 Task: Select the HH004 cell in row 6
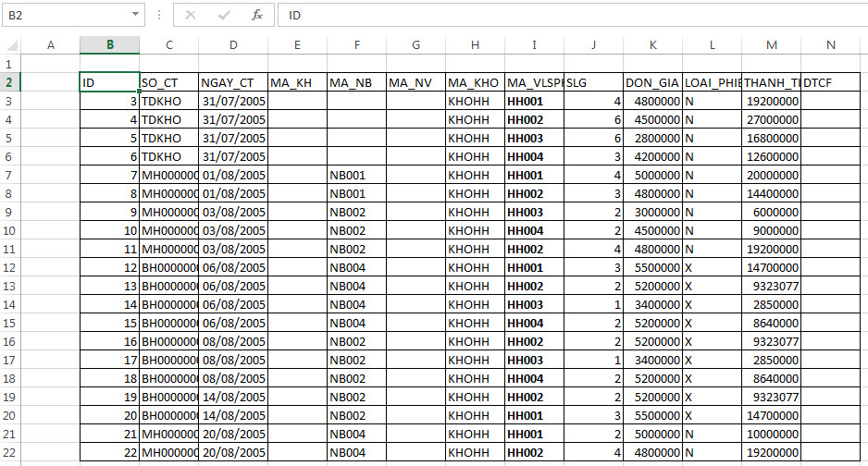coord(534,156)
